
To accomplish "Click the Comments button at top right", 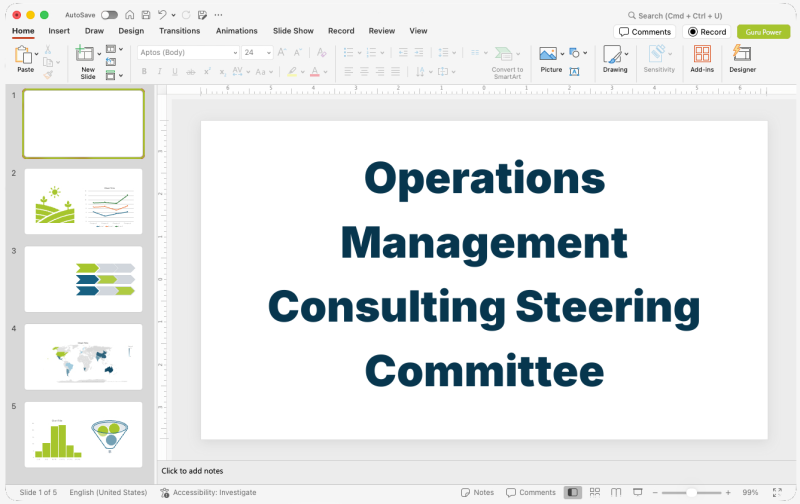I will coord(645,32).
